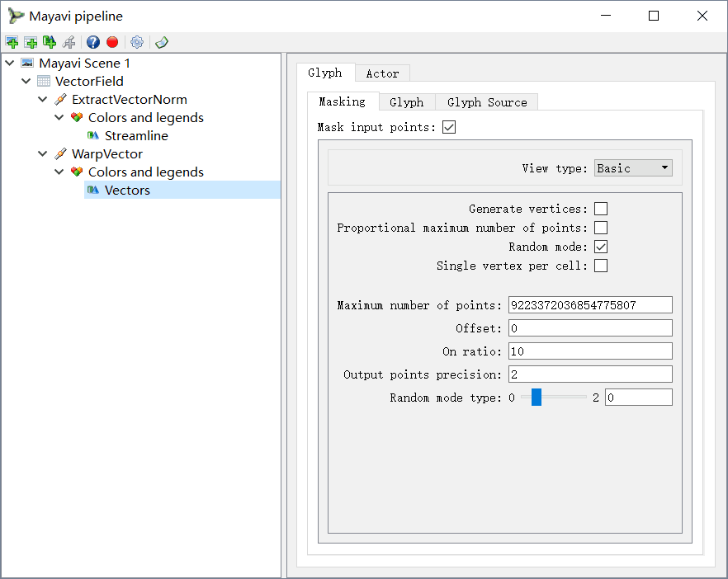
Task: Open Mayavi preferences via gear icon
Action: tap(136, 42)
